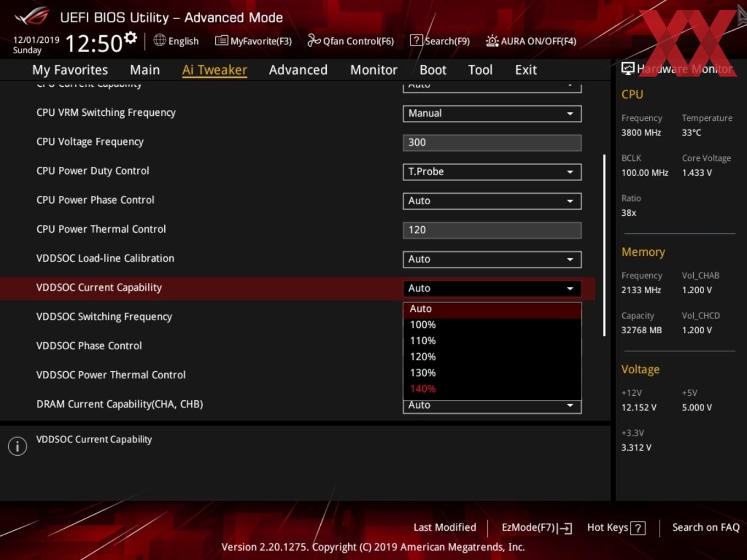Click the 3800 MHz CPU frequency value
Image resolution: width=747 pixels, height=560 pixels.
[641, 132]
